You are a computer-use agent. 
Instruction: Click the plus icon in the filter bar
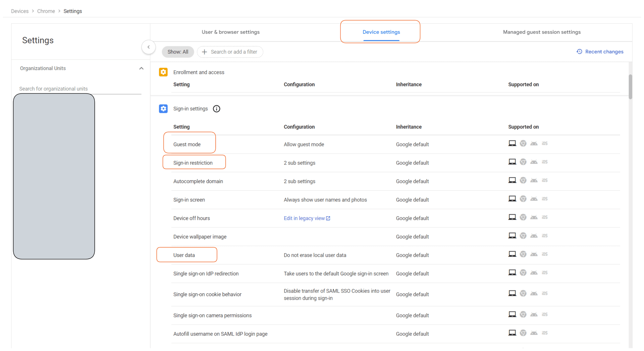[x=205, y=52]
